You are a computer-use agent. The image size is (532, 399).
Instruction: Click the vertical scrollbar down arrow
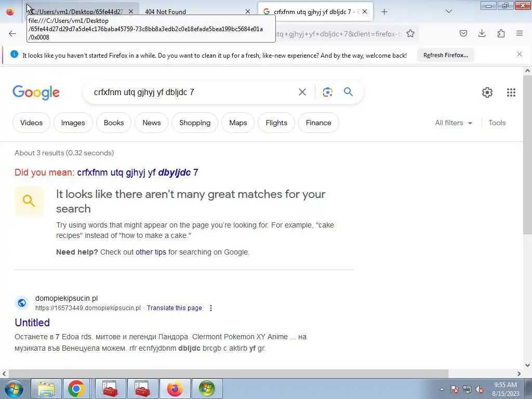pos(527,365)
